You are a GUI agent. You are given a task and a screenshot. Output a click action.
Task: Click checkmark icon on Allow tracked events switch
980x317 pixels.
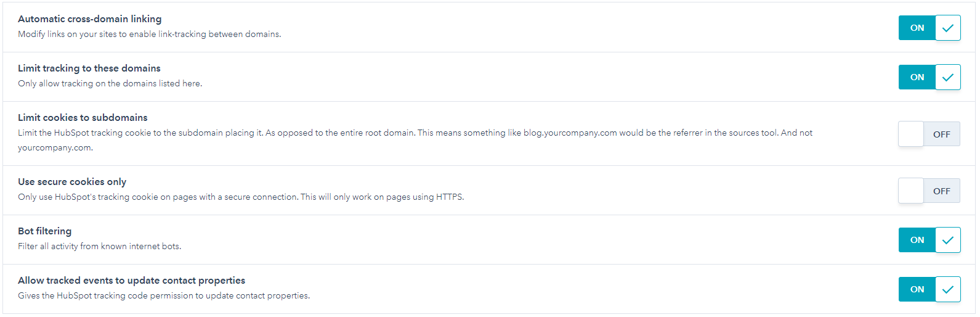point(948,289)
